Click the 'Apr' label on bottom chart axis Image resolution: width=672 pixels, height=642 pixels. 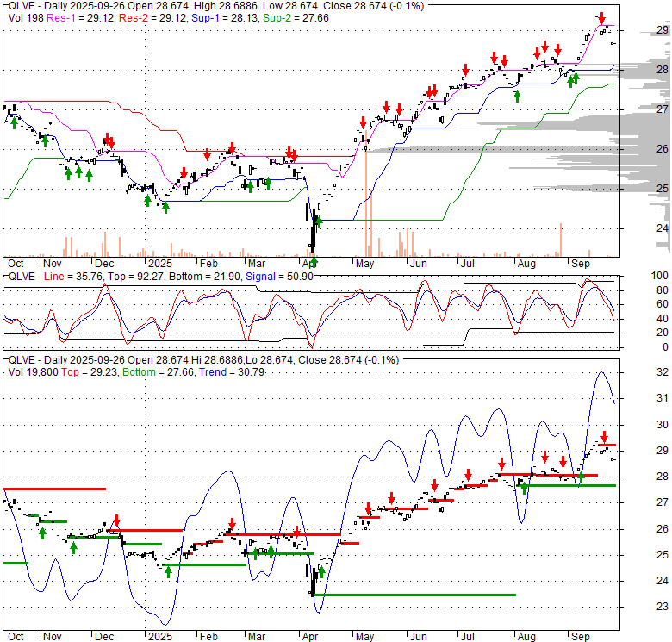click(310, 637)
